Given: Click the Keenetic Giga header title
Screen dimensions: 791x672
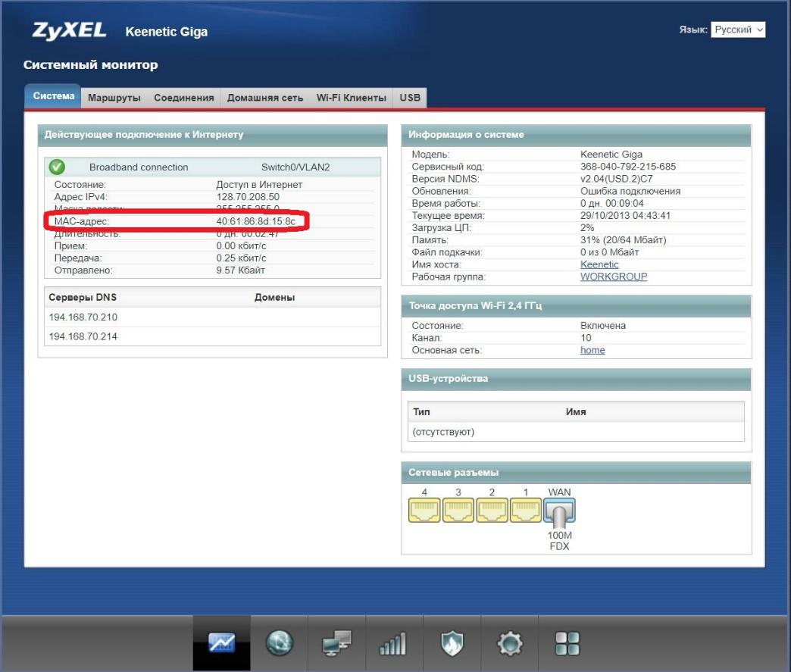Looking at the screenshot, I should pyautogui.click(x=166, y=31).
